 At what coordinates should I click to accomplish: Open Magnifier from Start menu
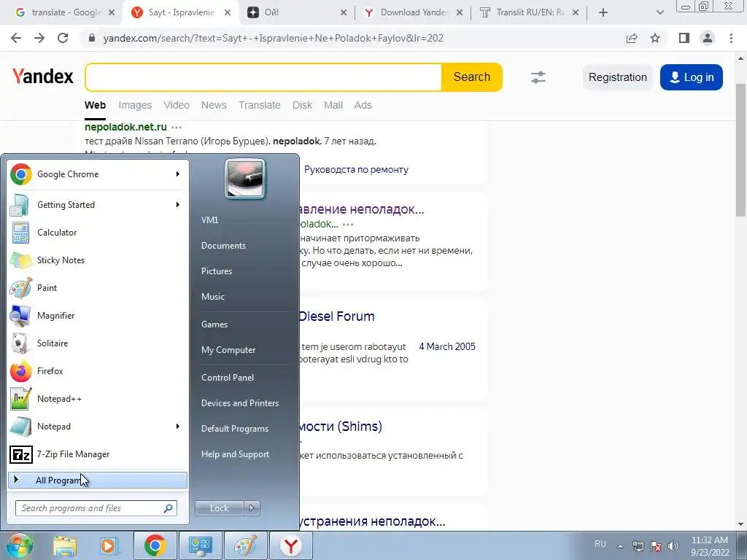point(98,315)
